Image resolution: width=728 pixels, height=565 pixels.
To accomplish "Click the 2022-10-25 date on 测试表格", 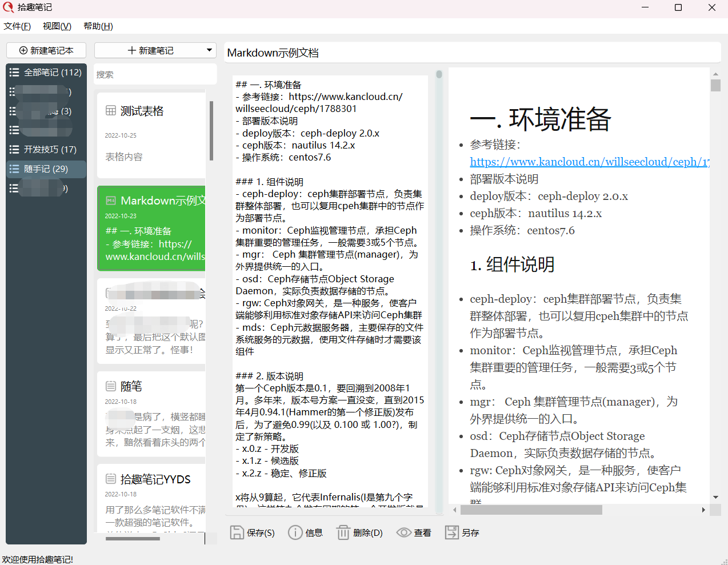I will (121, 135).
